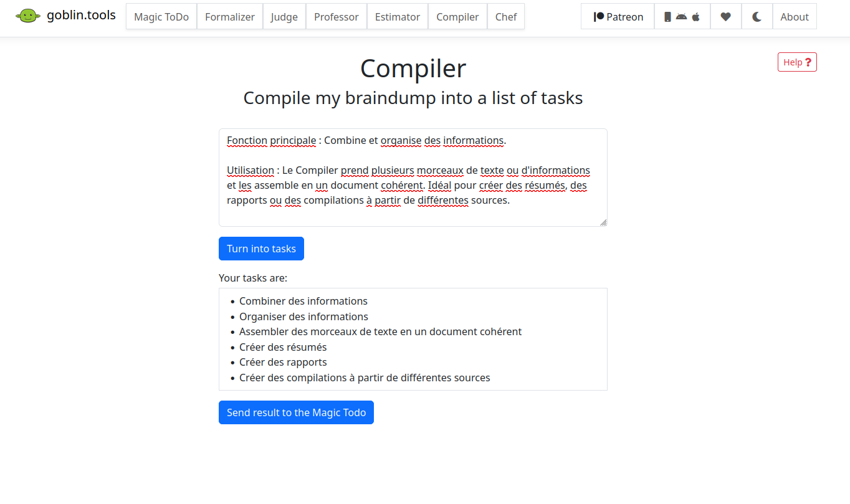Select the 'Organiser des informations' task
The image size is (850, 504).
pyautogui.click(x=303, y=316)
